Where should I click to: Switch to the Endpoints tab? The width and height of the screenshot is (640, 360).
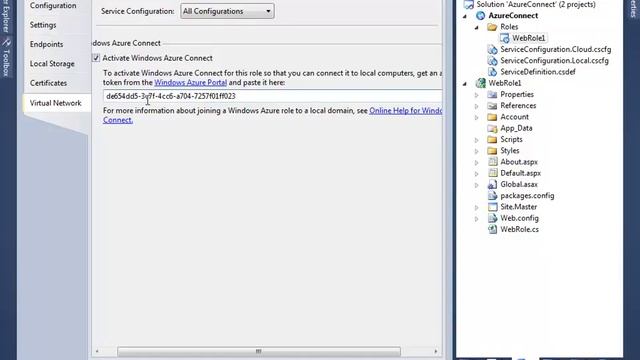point(47,44)
